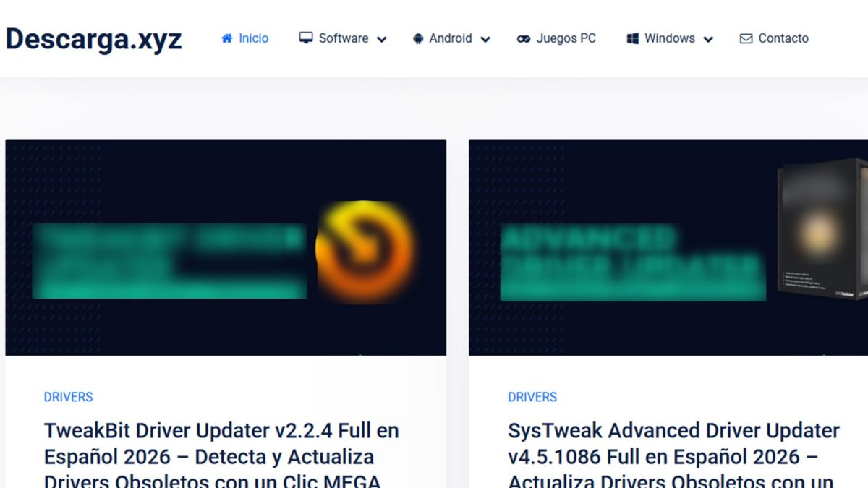Open the TweakBit Driver Updater post image
This screenshot has height=488, width=868.
click(x=226, y=247)
